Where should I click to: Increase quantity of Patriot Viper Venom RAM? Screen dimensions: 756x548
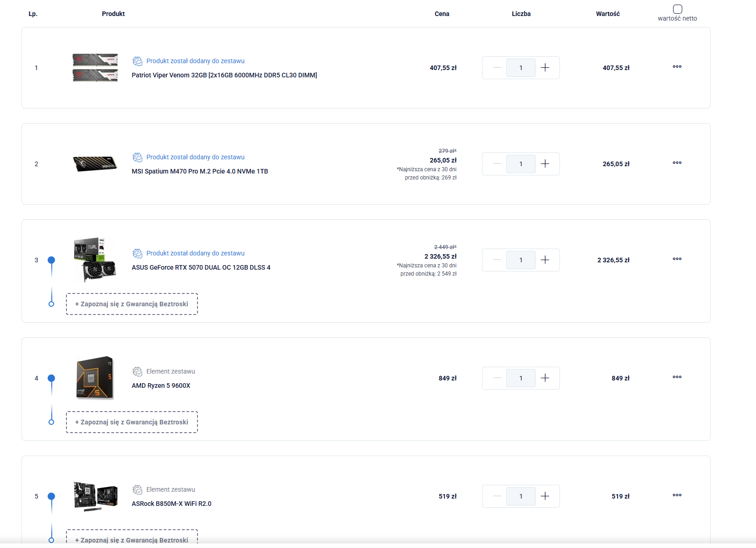(545, 68)
